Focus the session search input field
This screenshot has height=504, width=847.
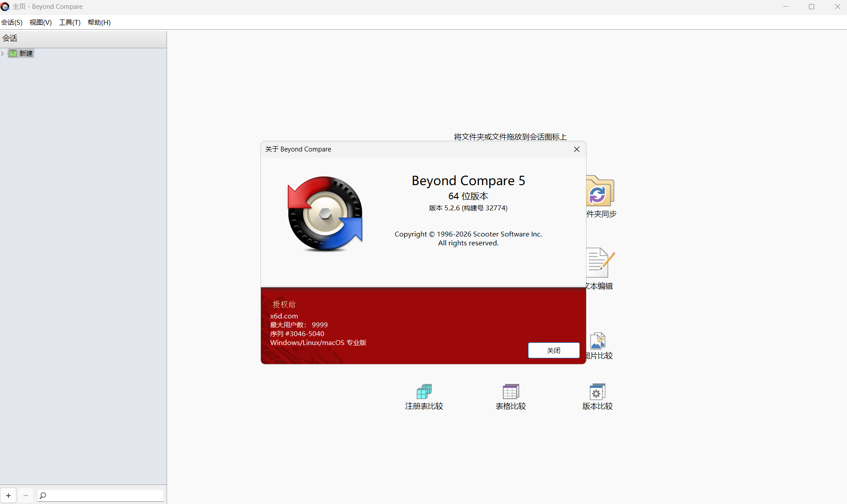point(100,496)
